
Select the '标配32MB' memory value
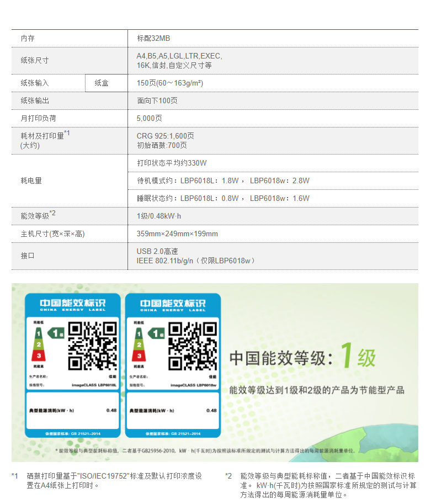pos(153,38)
